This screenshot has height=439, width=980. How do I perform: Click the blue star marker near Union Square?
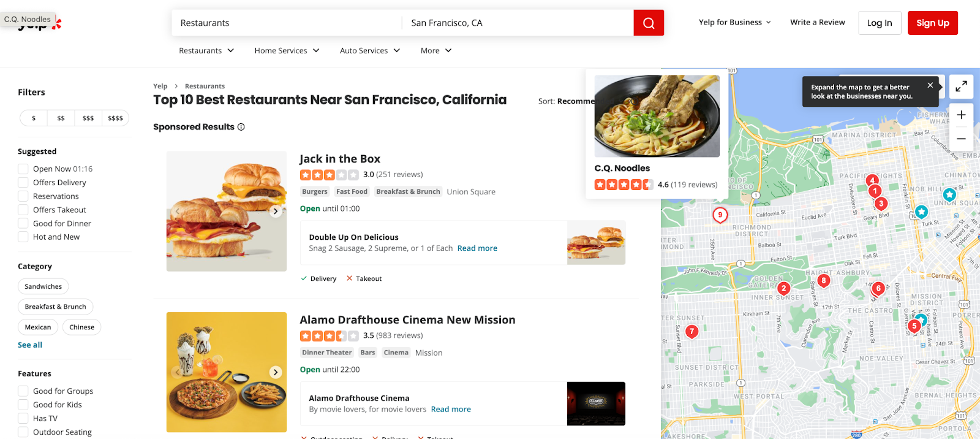click(x=949, y=195)
